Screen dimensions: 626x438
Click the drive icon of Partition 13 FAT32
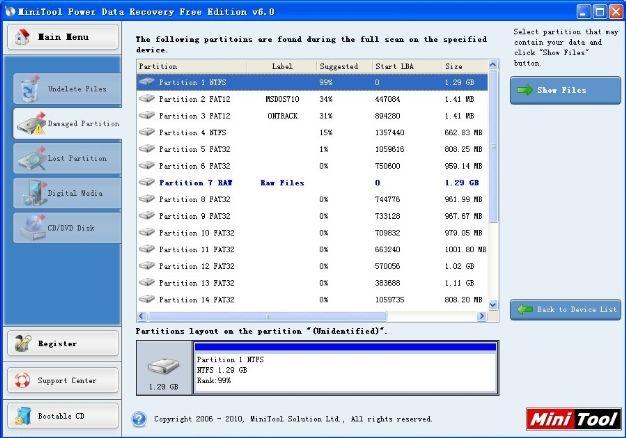click(x=147, y=283)
